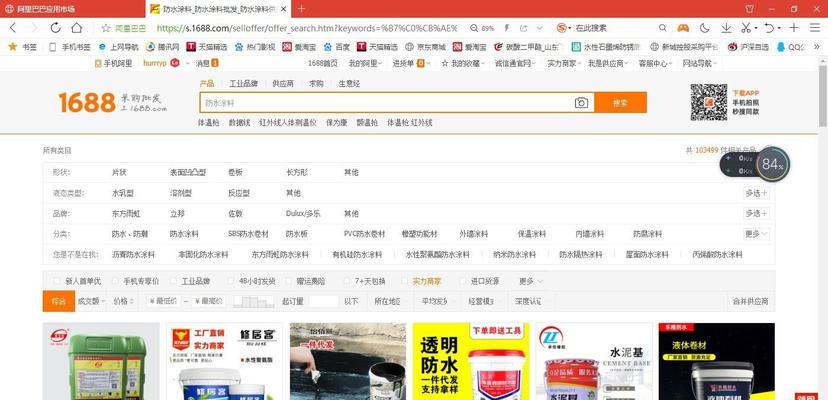Click the game controller toolbar icon
This screenshot has height=400, width=828.
tap(683, 28)
